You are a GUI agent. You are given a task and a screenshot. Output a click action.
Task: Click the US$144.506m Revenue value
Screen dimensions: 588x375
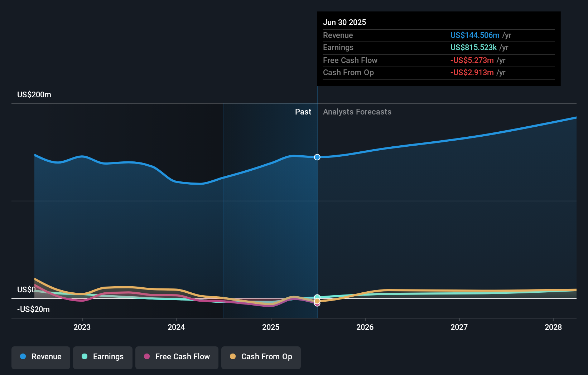point(474,35)
